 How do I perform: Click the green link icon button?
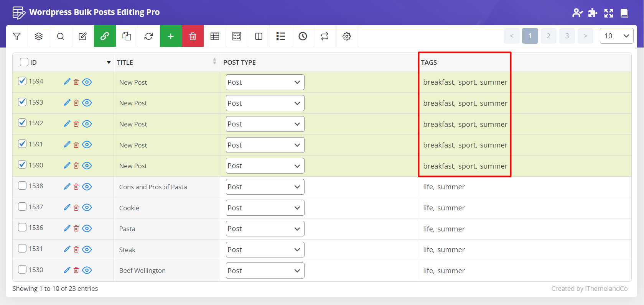pyautogui.click(x=105, y=36)
